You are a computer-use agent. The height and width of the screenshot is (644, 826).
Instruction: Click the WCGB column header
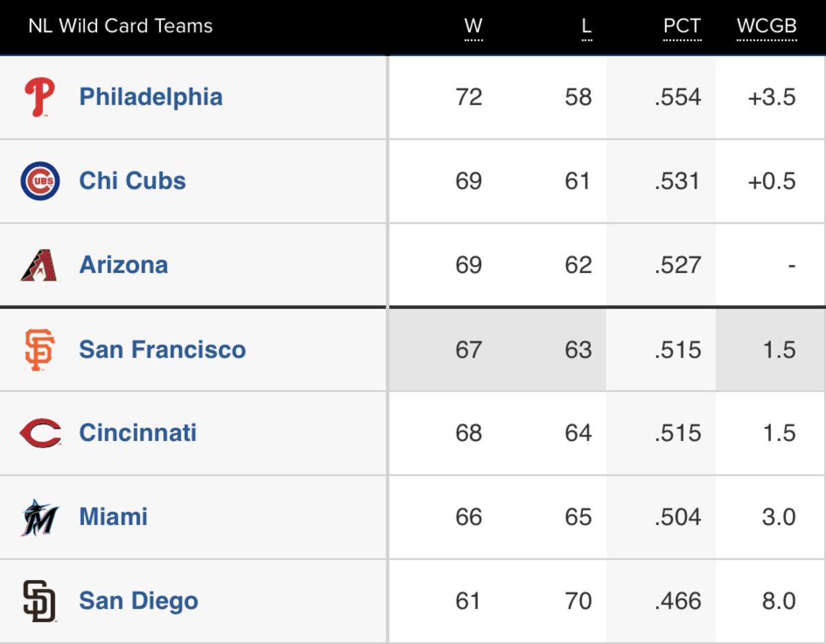coord(766,27)
